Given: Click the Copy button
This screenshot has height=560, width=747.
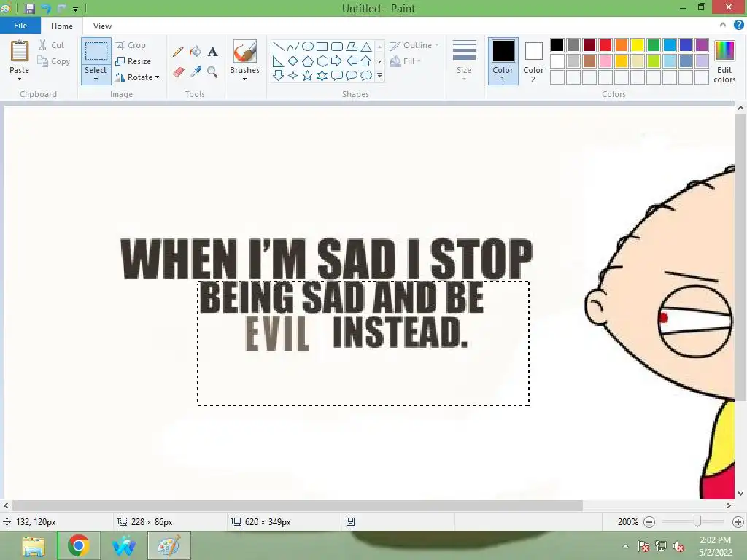Looking at the screenshot, I should click(54, 61).
